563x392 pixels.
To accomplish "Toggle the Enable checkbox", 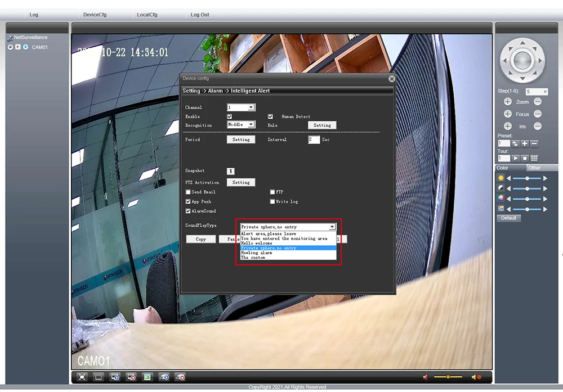I will (x=230, y=116).
